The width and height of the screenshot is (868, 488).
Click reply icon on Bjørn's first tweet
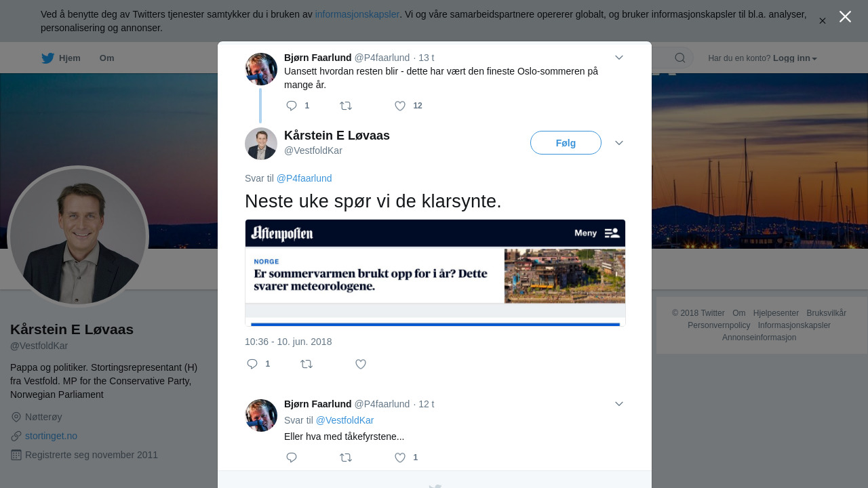point(292,106)
